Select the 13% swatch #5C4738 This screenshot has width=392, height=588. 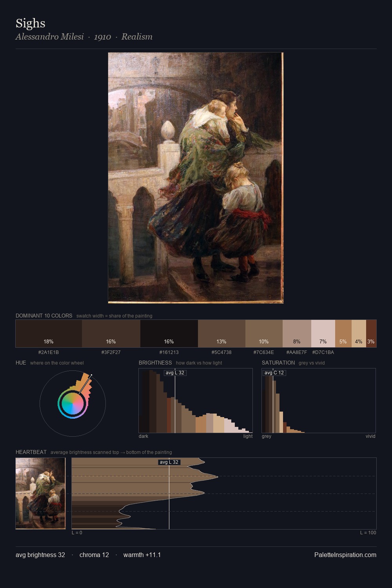click(x=221, y=334)
